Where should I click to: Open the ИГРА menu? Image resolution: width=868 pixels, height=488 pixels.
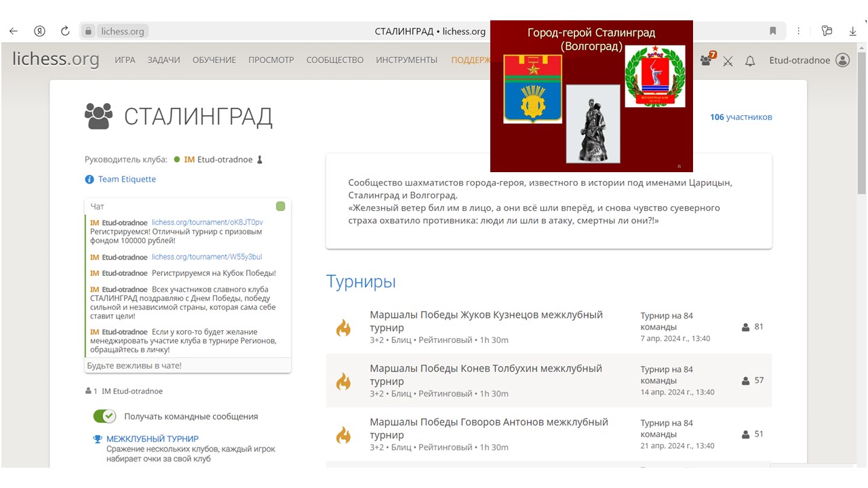point(125,60)
